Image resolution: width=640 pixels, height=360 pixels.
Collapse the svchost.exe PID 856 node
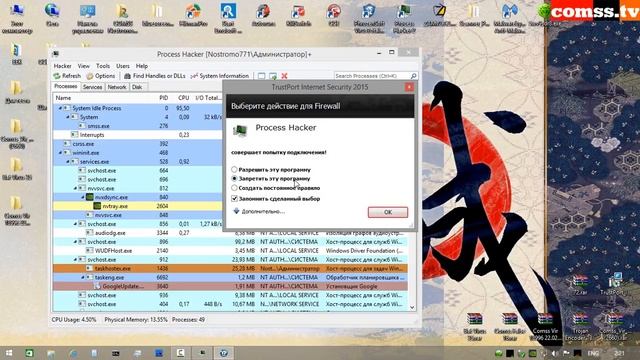pos(75,224)
